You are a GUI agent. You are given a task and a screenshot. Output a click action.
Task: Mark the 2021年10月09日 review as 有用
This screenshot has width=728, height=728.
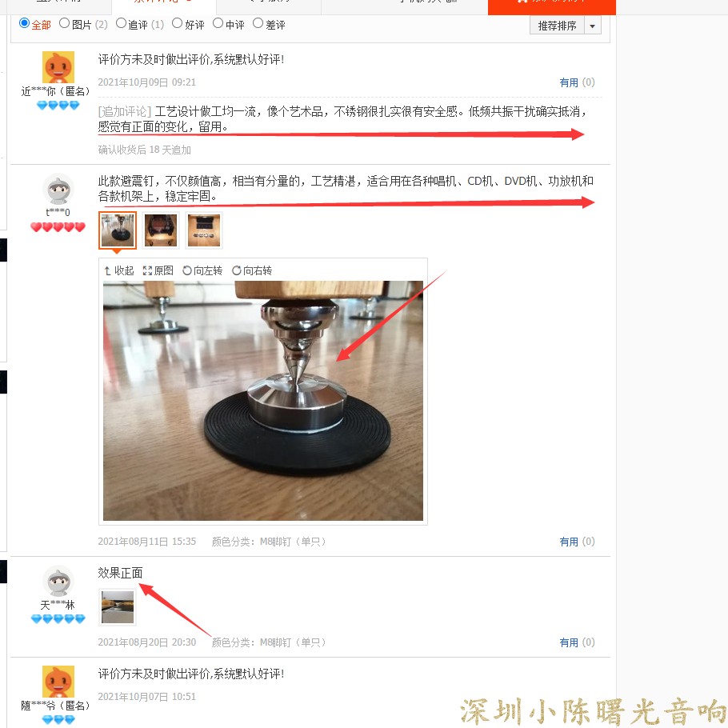point(577,82)
